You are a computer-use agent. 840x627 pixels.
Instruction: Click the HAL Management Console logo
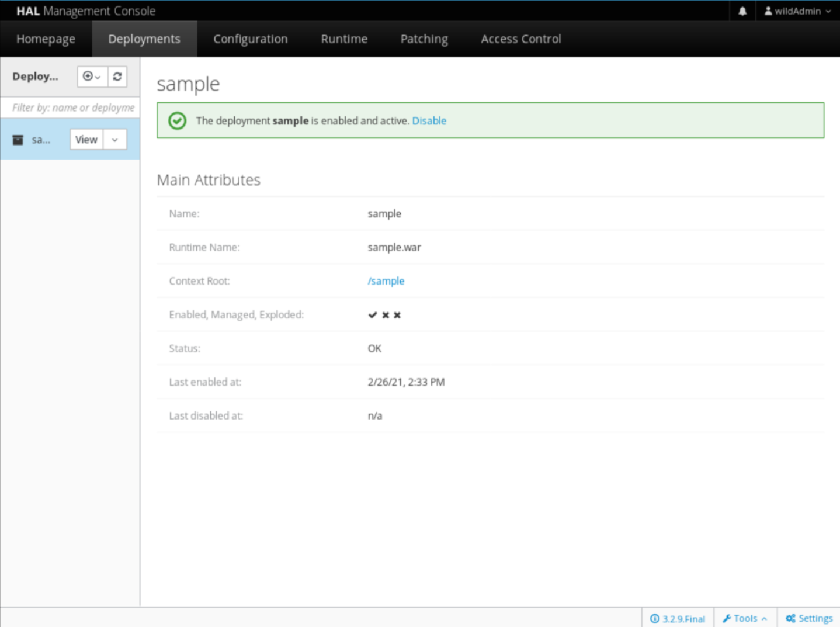tap(86, 11)
